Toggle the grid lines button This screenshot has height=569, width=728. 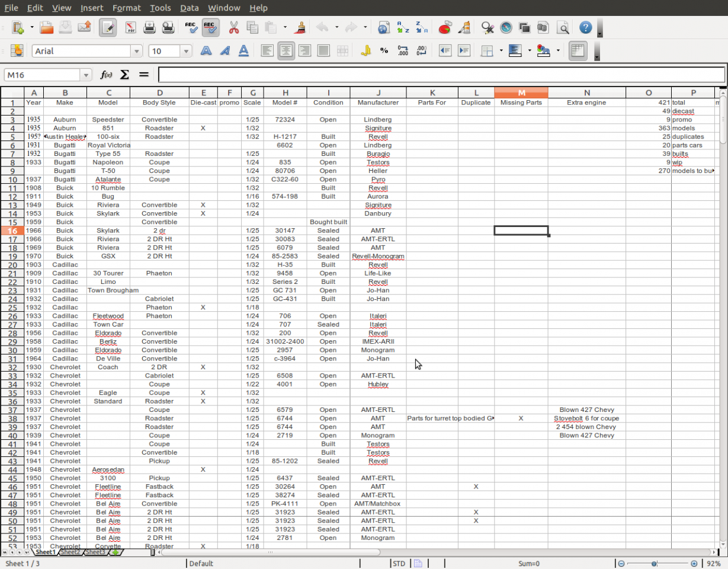pos(578,51)
